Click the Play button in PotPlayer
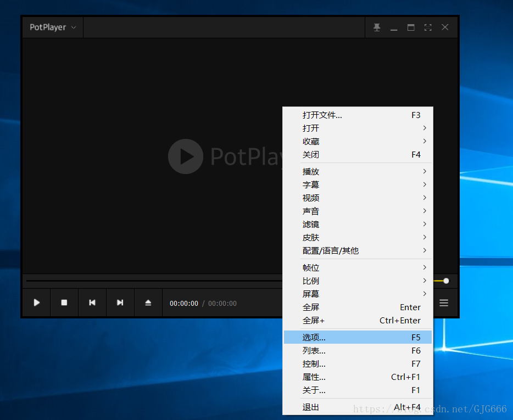 pyautogui.click(x=37, y=303)
